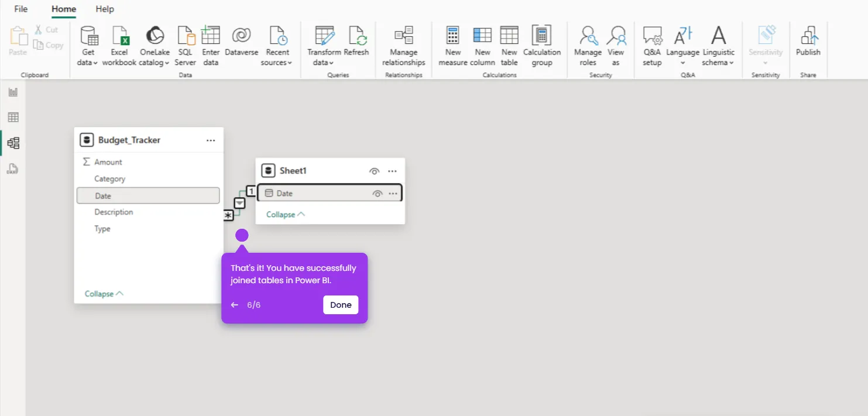Go back to previous tutorial step
Viewport: 868px width, 416px height.
tap(235, 305)
